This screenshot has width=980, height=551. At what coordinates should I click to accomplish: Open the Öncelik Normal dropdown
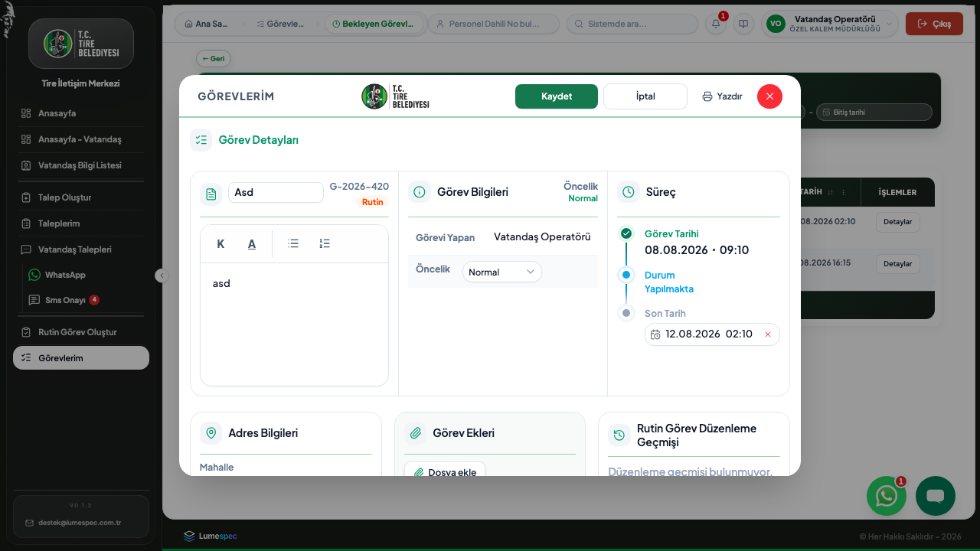click(x=501, y=272)
